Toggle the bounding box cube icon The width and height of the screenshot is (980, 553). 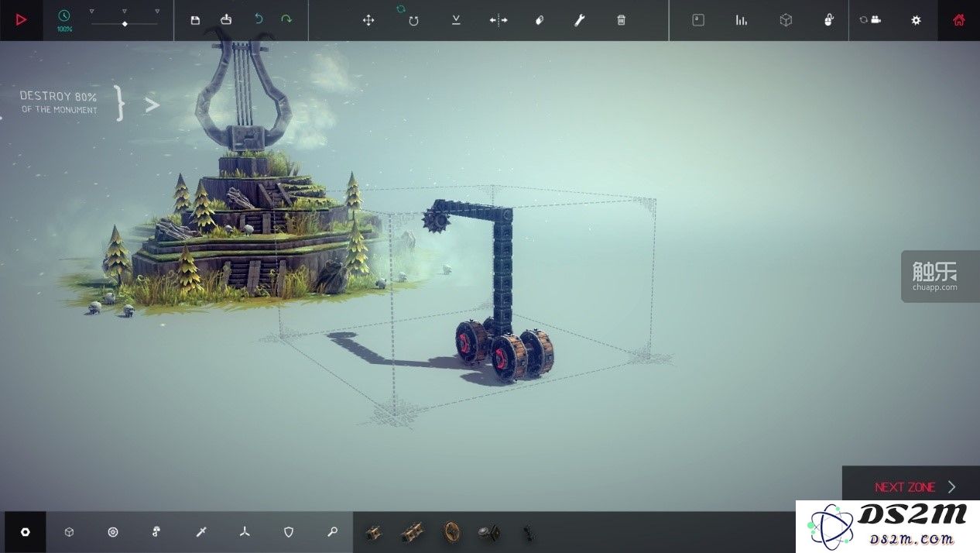tap(786, 20)
